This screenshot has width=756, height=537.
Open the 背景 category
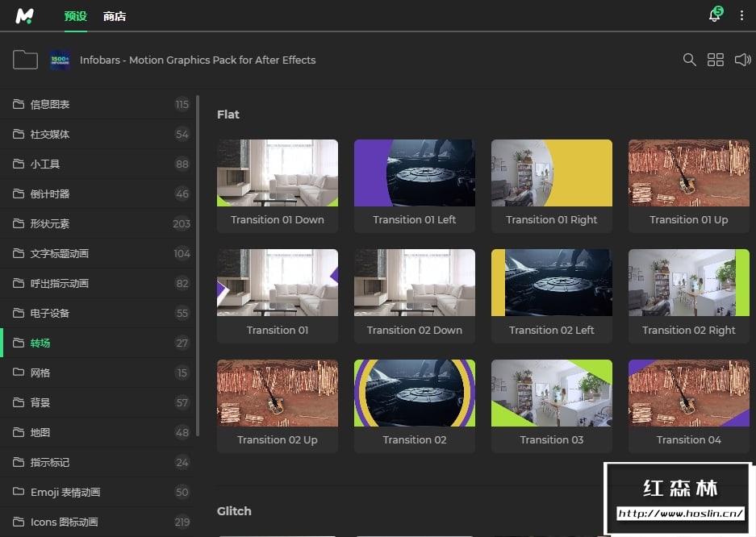coord(98,402)
